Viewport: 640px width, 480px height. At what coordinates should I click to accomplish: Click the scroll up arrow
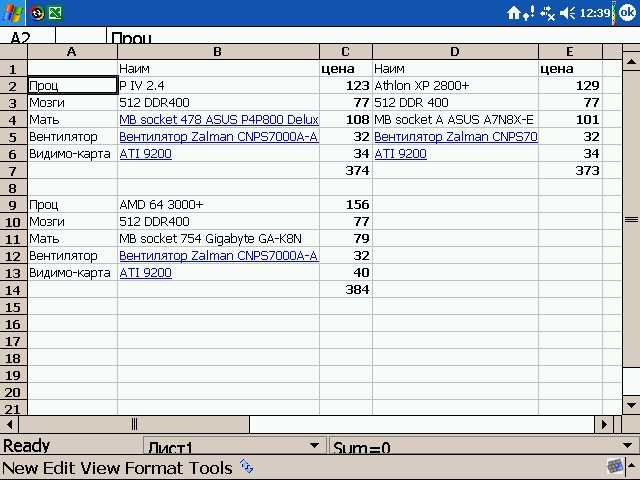pyautogui.click(x=631, y=62)
